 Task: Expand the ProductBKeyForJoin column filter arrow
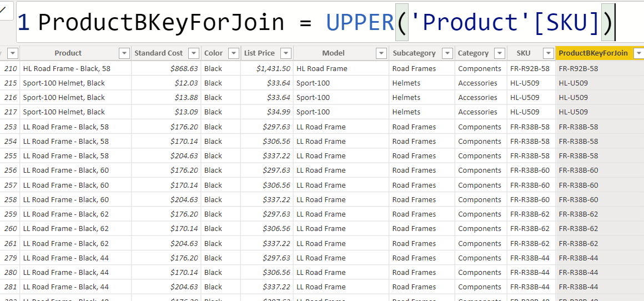click(638, 53)
